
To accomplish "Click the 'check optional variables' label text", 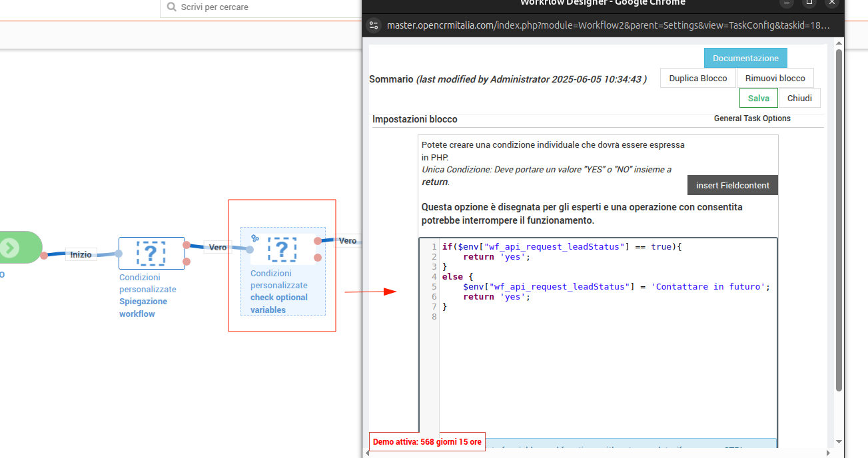I will pyautogui.click(x=279, y=304).
